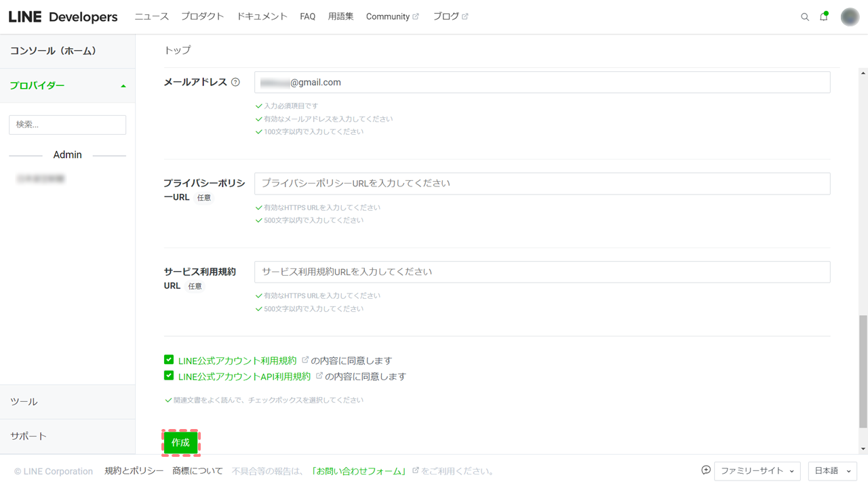
Task: Open the user profile avatar
Action: pyautogui.click(x=850, y=17)
